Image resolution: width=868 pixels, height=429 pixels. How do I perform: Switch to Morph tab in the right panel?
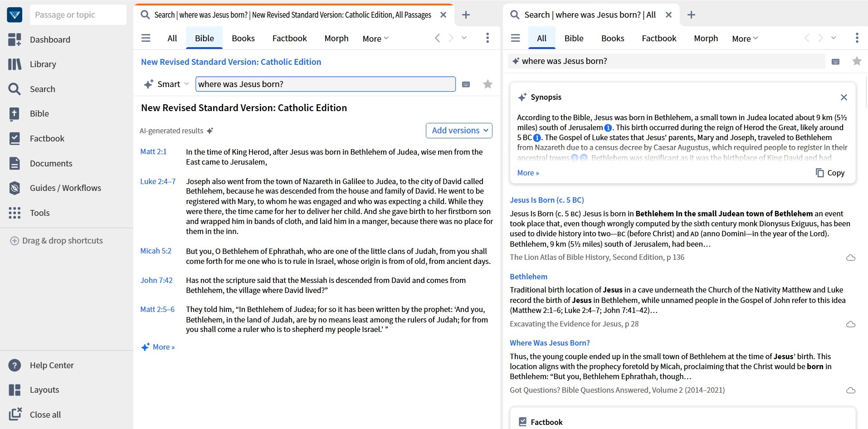[x=706, y=38]
